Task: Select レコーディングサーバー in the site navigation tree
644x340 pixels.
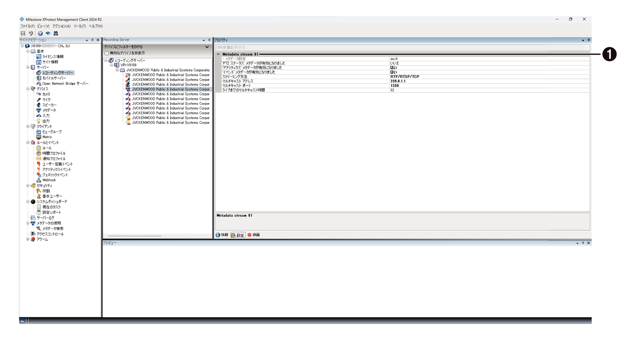Action: coord(58,73)
